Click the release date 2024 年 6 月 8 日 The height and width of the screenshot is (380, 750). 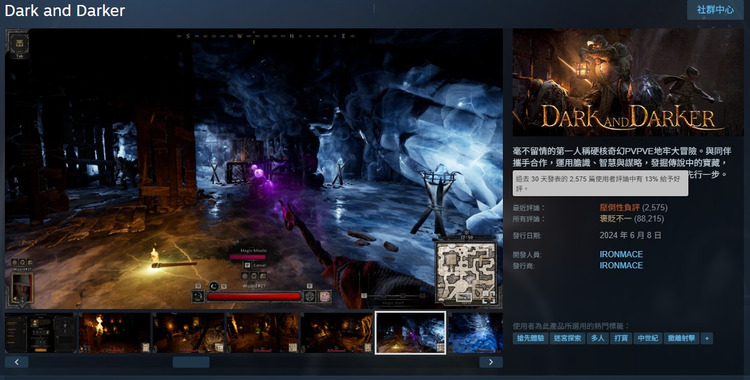(630, 235)
